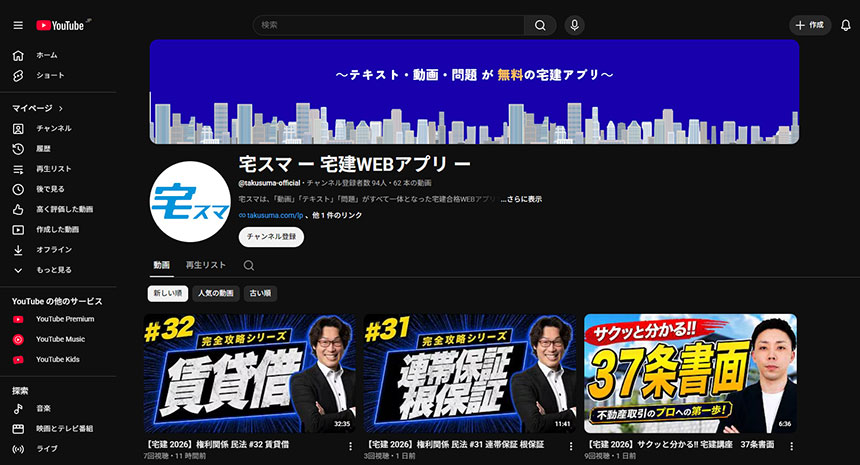Click the 作成 create button
860x465 pixels.
pos(810,25)
